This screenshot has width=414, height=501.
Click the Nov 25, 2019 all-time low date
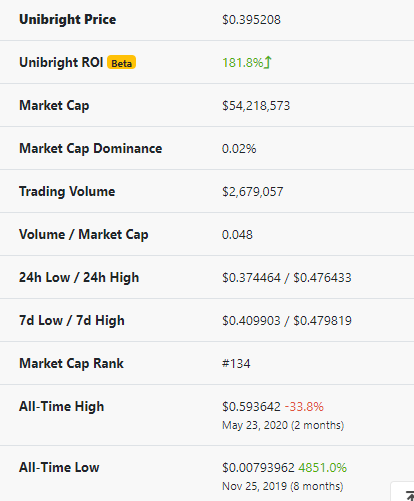[254, 486]
